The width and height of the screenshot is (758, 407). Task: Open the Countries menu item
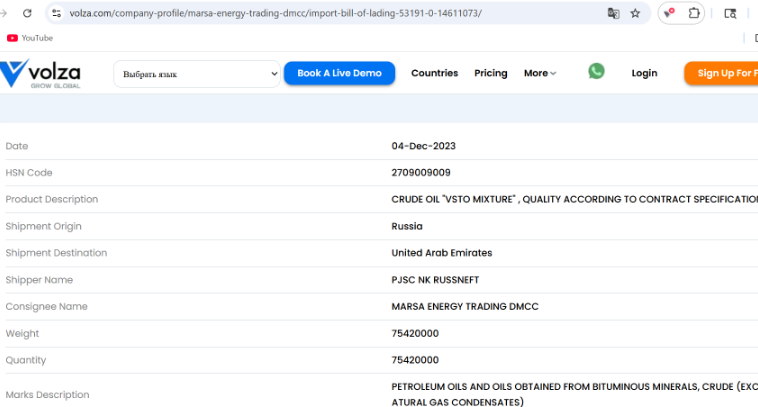[435, 73]
